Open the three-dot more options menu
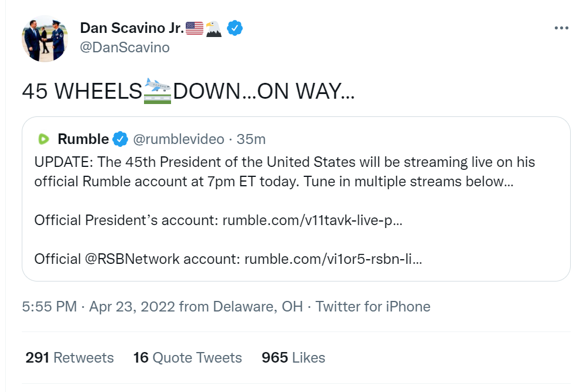Viewport: 586px width, 392px height. coord(561,28)
